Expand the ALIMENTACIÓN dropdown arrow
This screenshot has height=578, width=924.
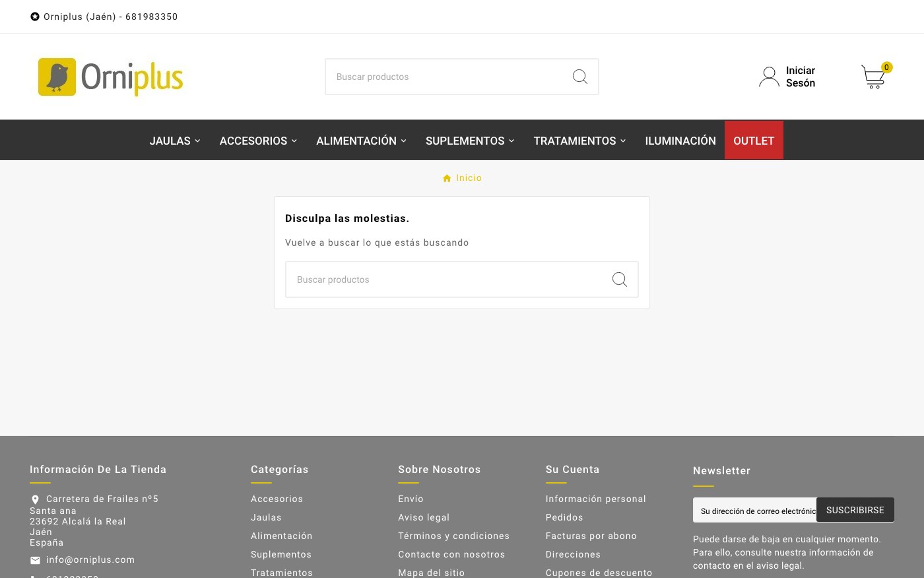click(x=403, y=141)
